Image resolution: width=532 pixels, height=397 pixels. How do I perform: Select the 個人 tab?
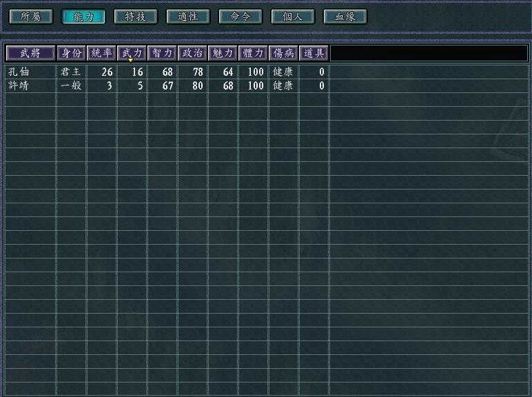[x=293, y=17]
